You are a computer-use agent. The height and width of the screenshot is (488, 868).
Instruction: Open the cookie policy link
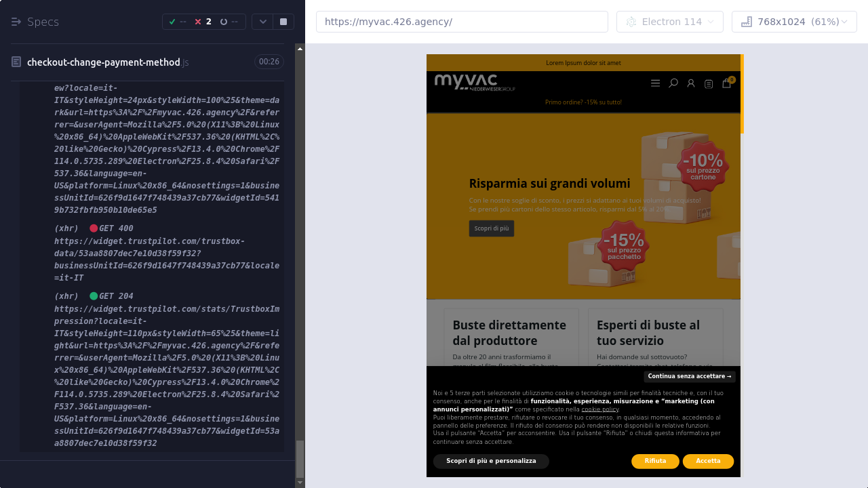[x=599, y=409]
